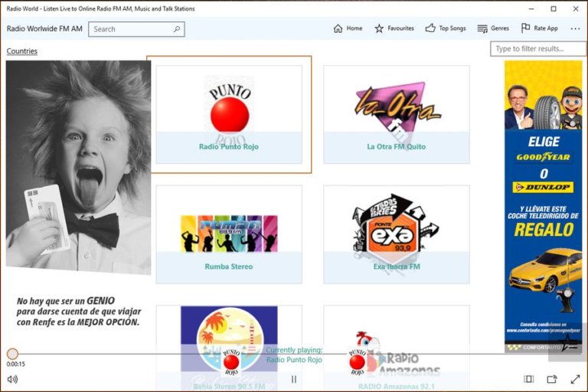Open the Favourites list
Screen dimensions: 588x392
394,28
